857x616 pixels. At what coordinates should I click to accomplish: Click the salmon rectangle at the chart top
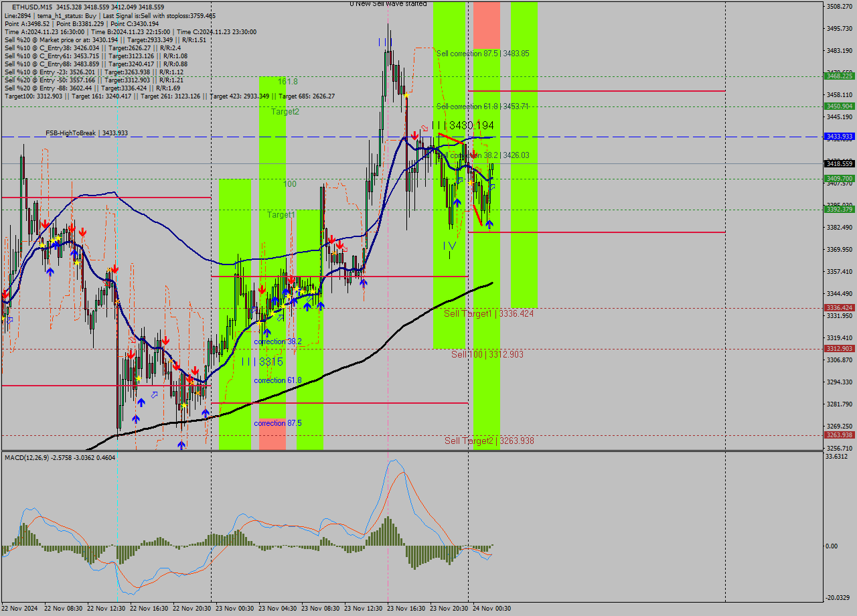[486, 25]
